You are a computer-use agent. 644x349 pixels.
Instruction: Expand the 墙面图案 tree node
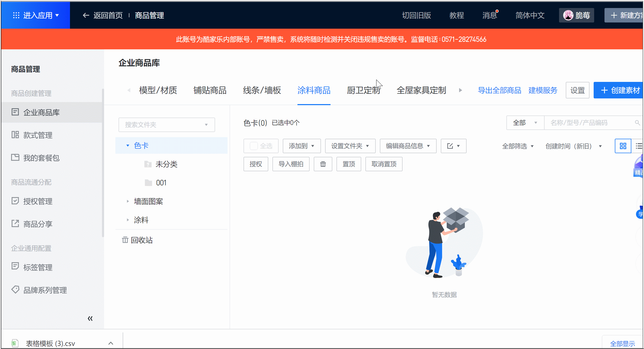[x=128, y=201]
